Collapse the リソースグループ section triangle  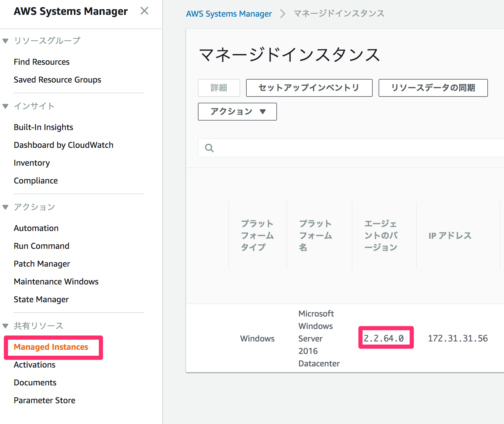tap(5, 41)
